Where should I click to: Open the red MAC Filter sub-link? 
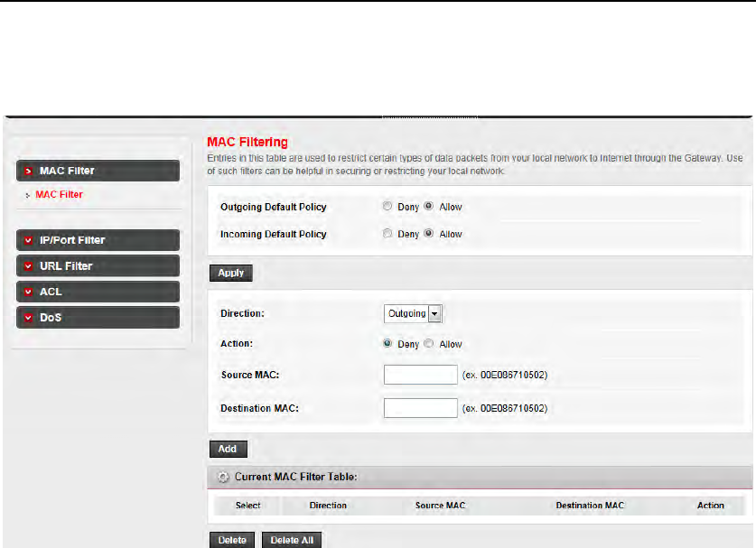[59, 195]
